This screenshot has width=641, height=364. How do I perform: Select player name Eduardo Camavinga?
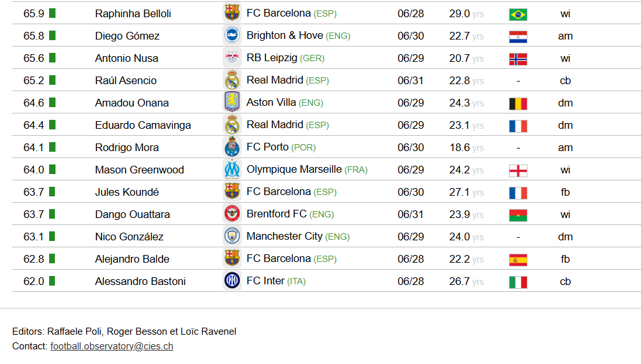point(143,125)
